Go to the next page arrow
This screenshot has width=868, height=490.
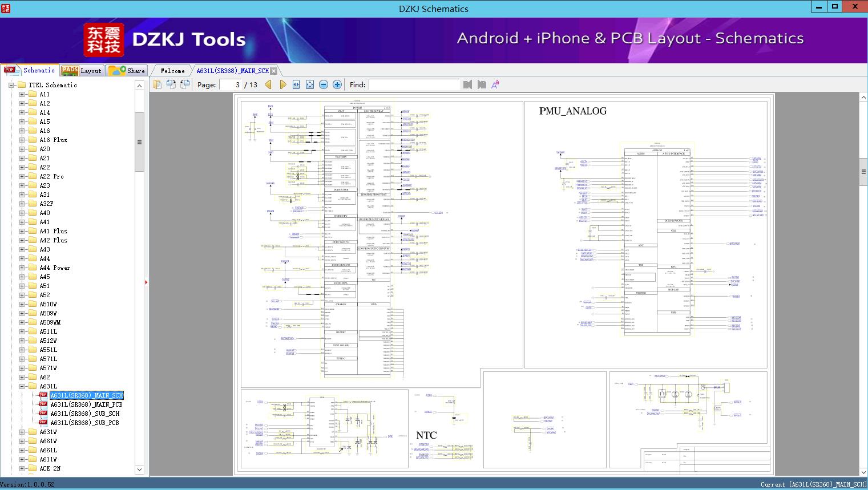point(282,84)
